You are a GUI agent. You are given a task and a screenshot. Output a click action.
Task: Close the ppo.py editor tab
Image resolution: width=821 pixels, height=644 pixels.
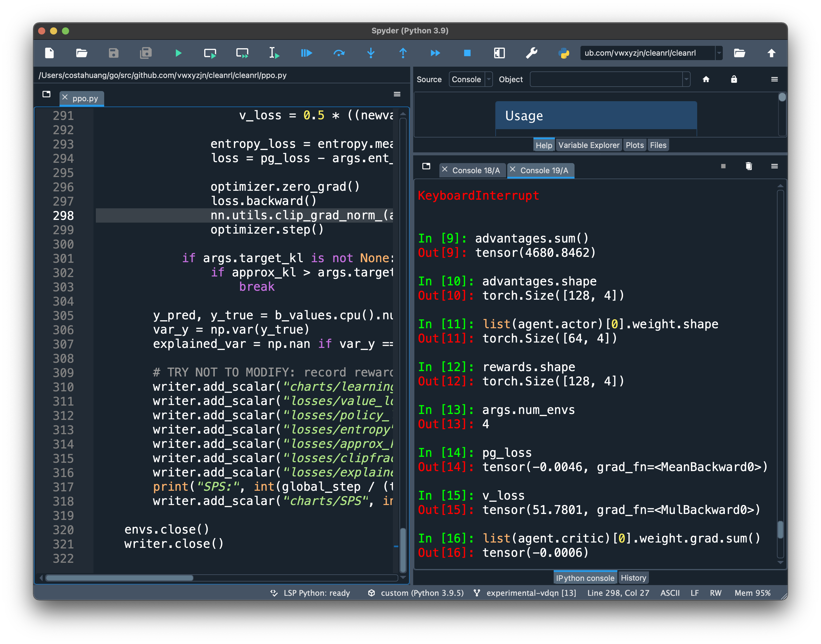65,98
